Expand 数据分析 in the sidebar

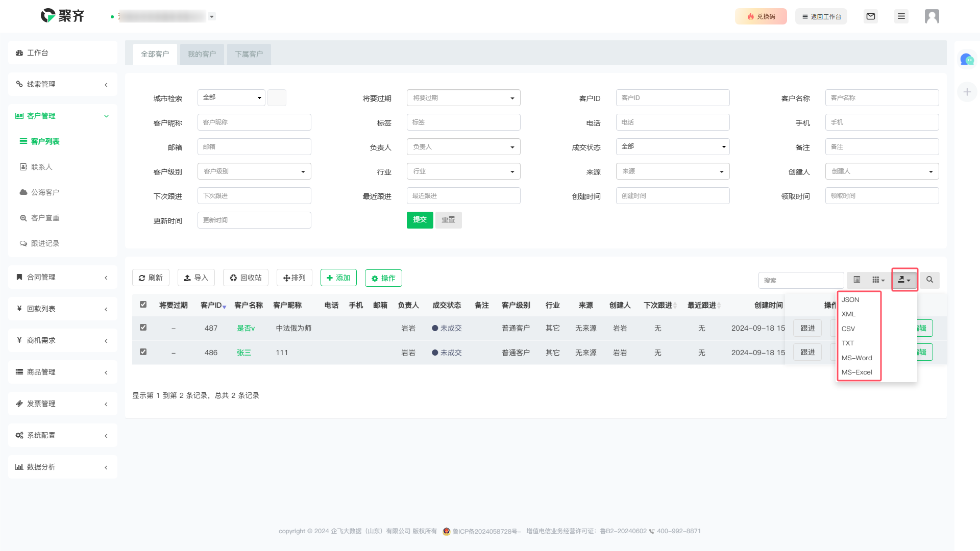click(x=63, y=467)
